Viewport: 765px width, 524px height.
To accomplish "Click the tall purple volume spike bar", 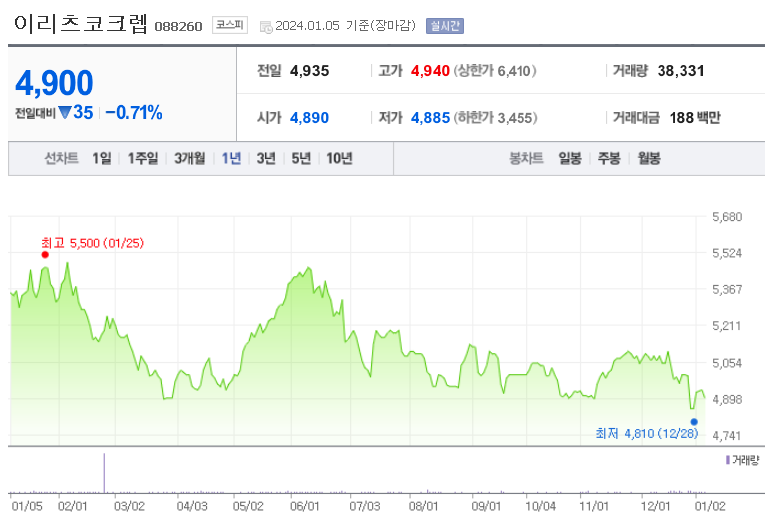I will click(x=104, y=473).
